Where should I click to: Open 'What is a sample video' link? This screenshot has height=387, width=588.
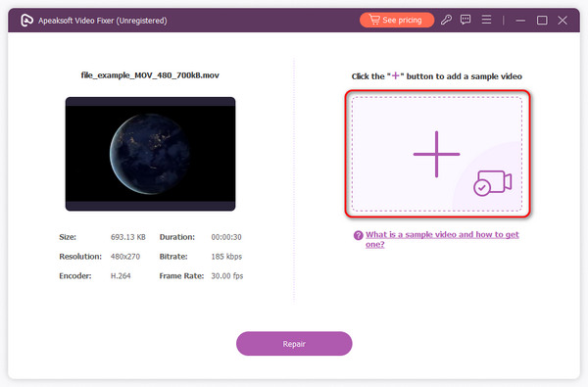[x=442, y=239]
